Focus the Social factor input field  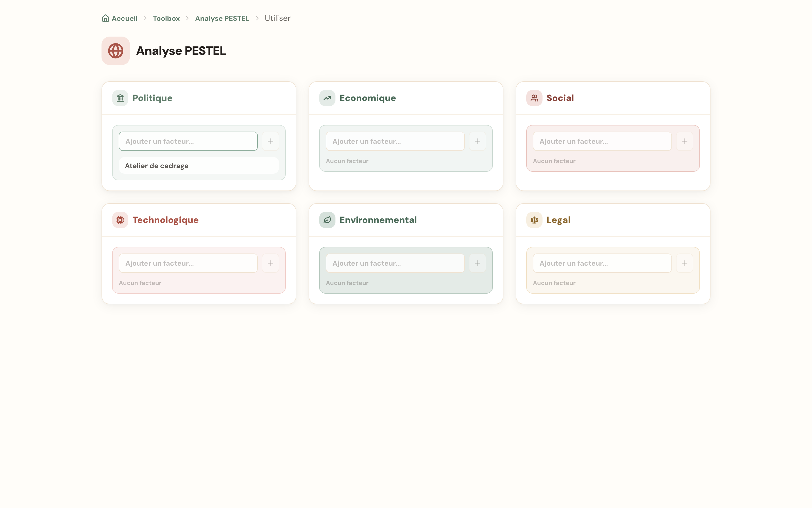click(x=602, y=141)
